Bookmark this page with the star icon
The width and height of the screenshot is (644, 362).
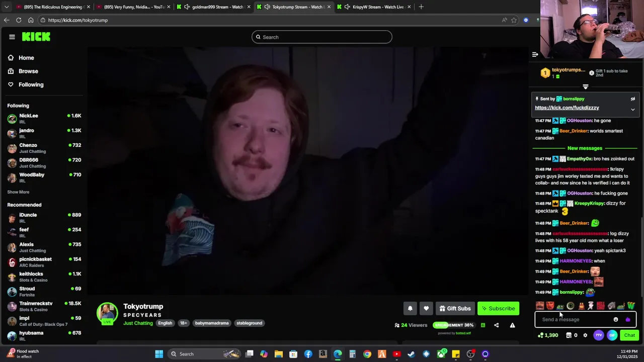click(x=514, y=20)
